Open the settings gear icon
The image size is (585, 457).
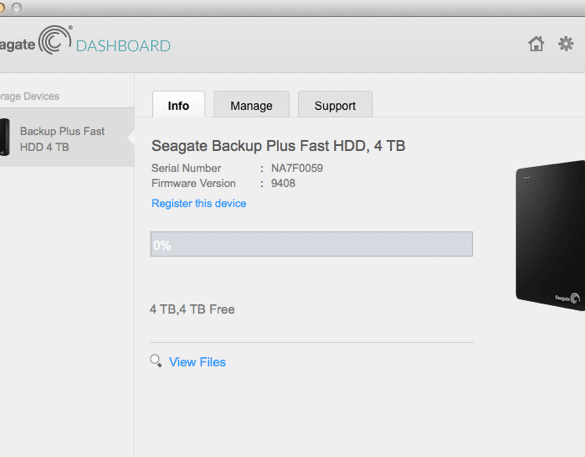point(566,44)
